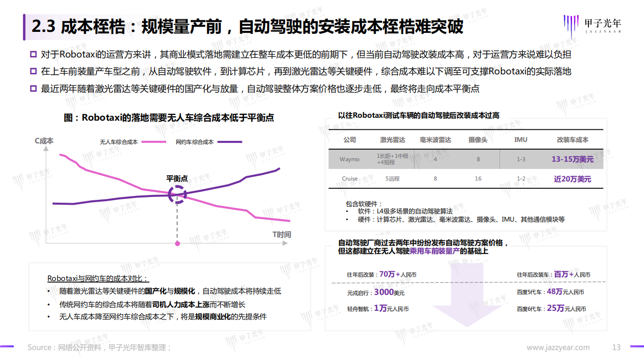
Task: Click the first purple square bullet
Action: (33, 54)
